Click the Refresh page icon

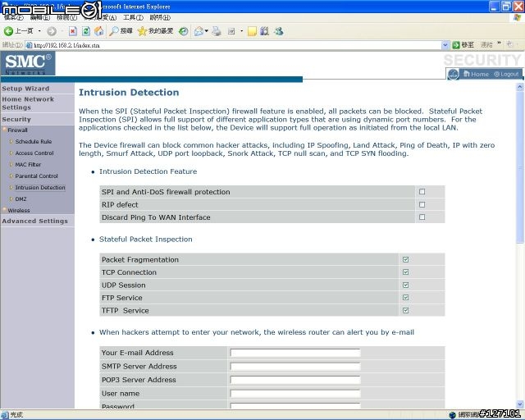(x=86, y=31)
